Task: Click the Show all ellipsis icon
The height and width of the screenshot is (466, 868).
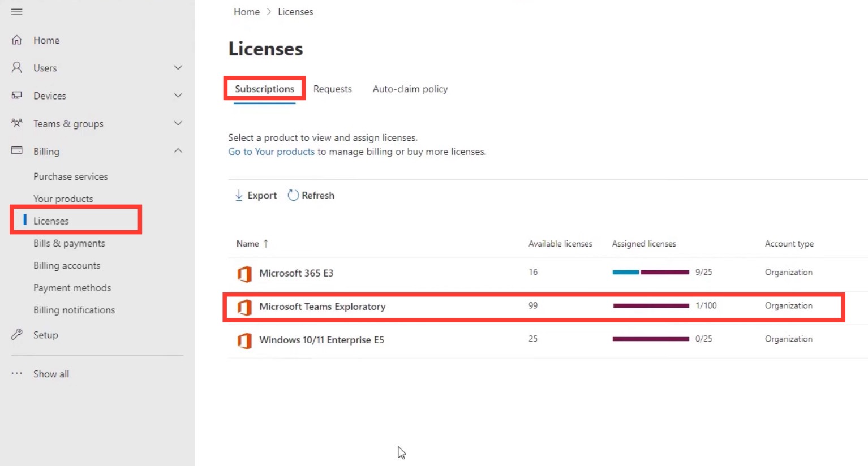Action: click(x=17, y=373)
